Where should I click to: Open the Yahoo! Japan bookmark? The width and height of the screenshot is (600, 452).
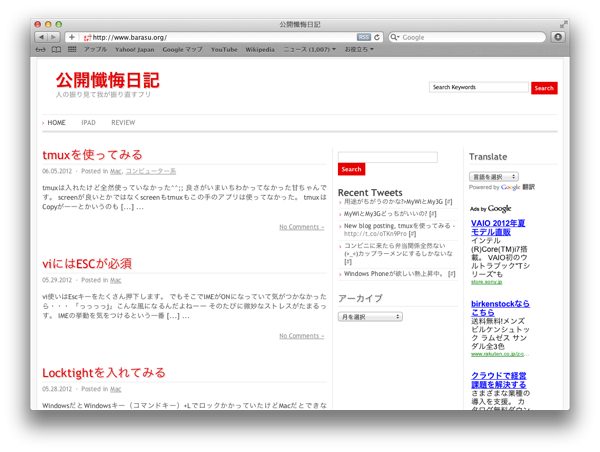point(135,49)
